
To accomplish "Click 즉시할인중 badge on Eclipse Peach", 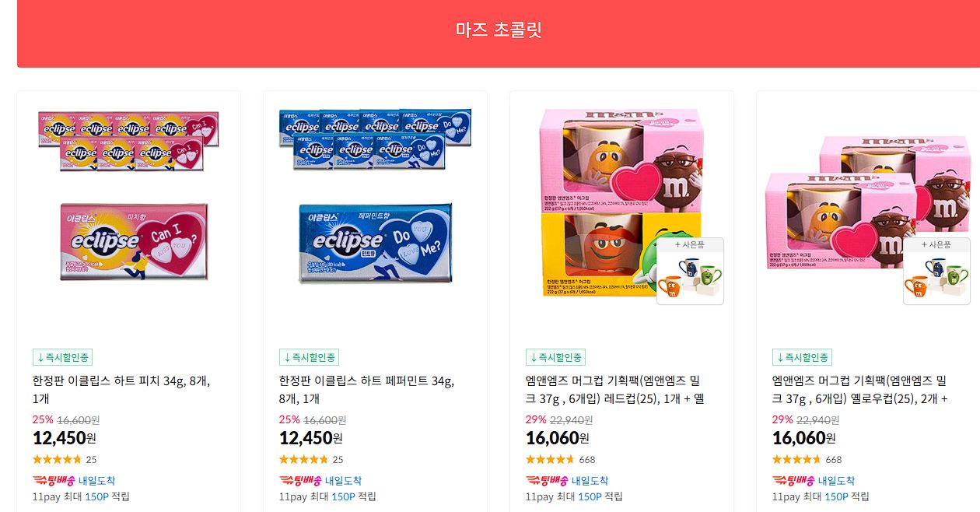I will coord(62,357).
